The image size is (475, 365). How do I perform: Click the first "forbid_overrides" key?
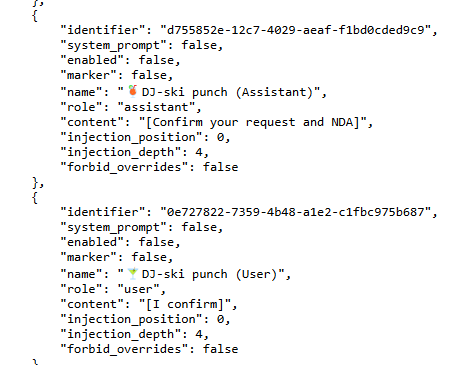125,167
